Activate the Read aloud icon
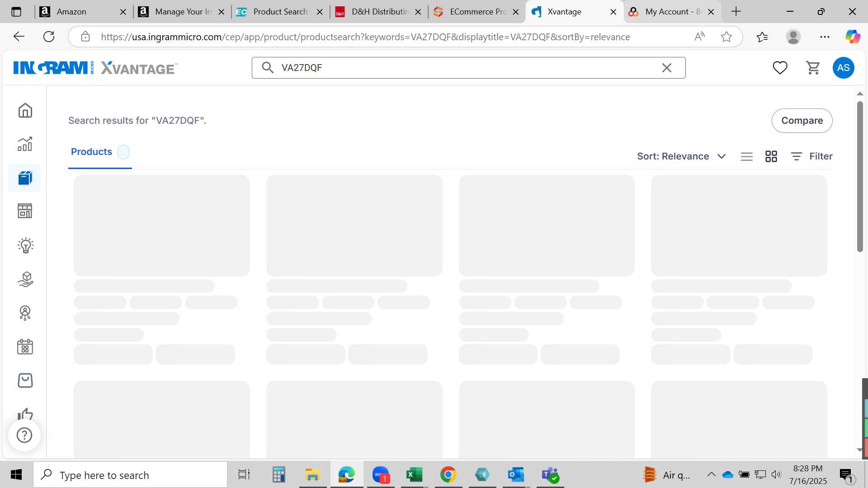 click(x=699, y=37)
